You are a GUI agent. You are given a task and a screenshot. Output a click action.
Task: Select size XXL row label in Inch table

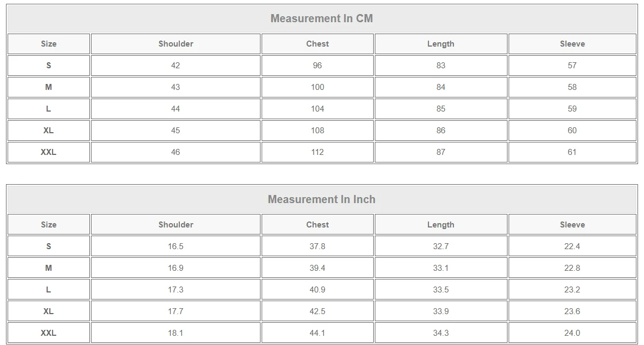48,333
